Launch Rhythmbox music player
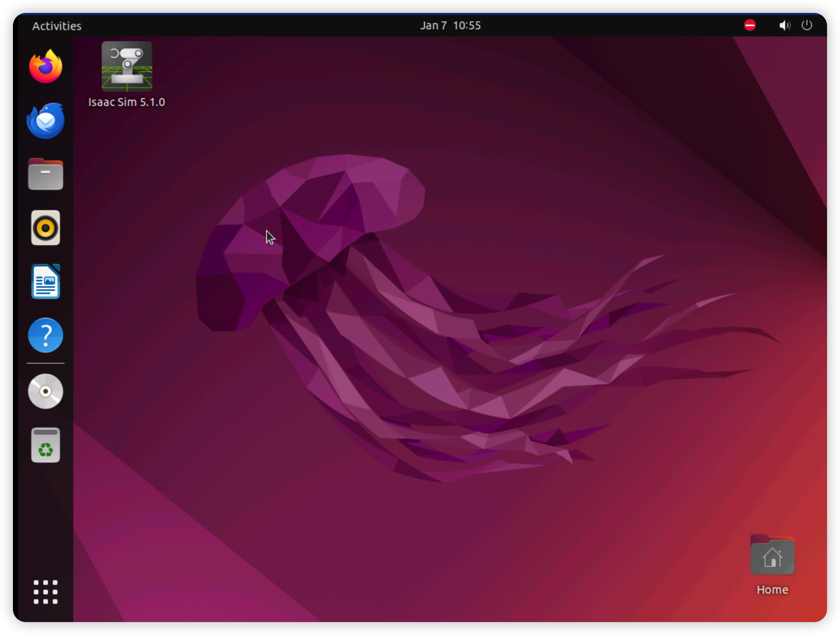The height and width of the screenshot is (635, 840). pyautogui.click(x=46, y=228)
